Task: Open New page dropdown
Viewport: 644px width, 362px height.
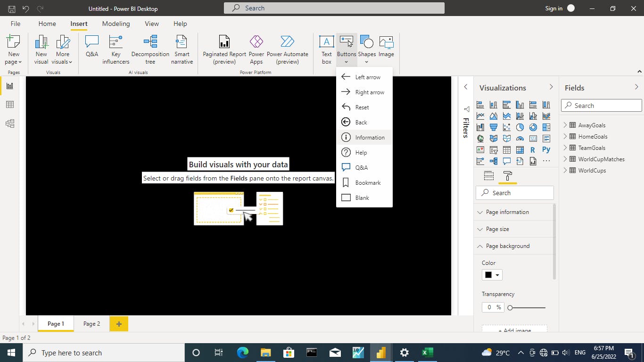Action: coord(13,62)
